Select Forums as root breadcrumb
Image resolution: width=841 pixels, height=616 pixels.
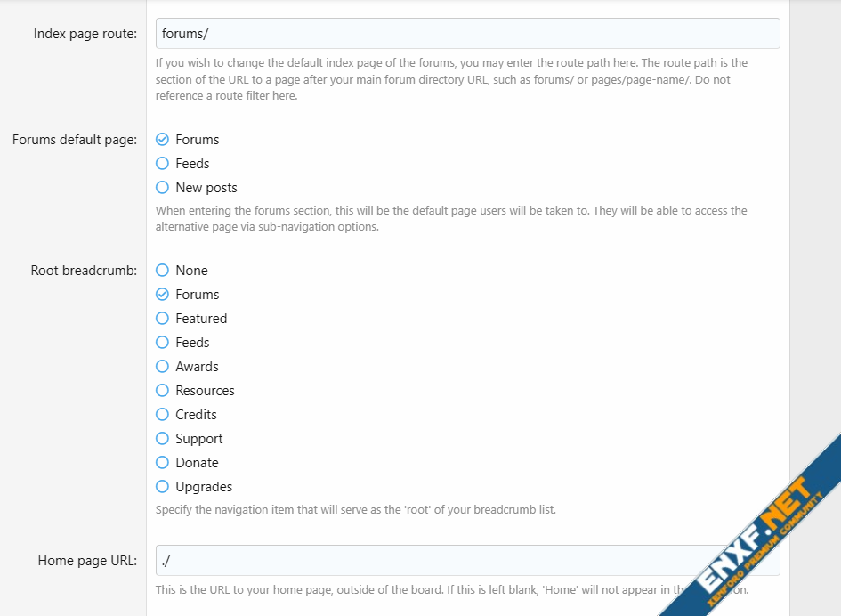162,295
